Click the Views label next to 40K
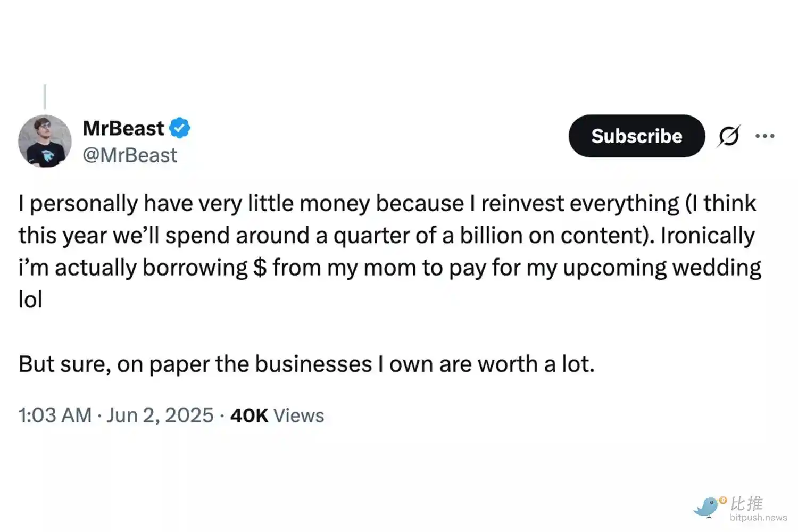Screen dimensions: 798x532 pyautogui.click(x=298, y=415)
